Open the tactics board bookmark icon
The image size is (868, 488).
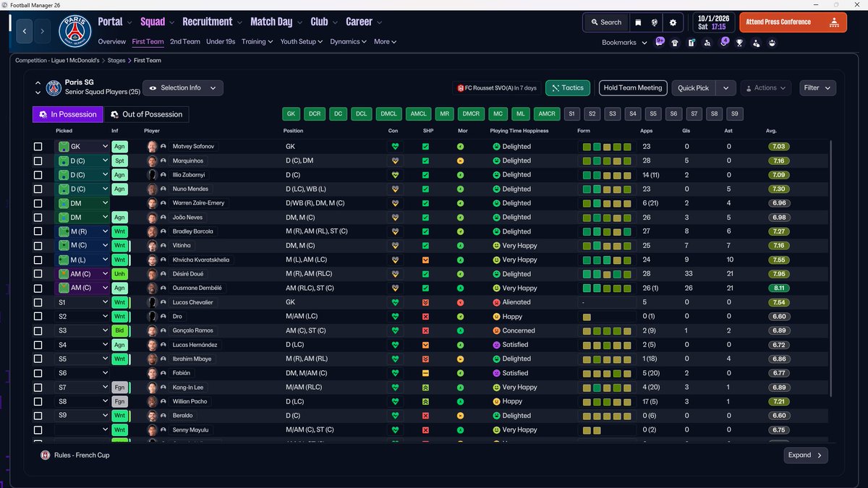[692, 43]
